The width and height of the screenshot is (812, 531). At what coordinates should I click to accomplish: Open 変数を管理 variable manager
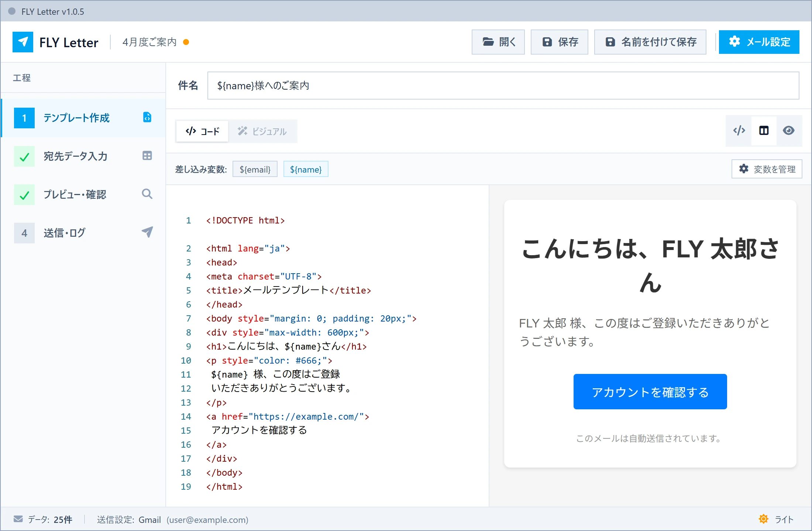(767, 169)
